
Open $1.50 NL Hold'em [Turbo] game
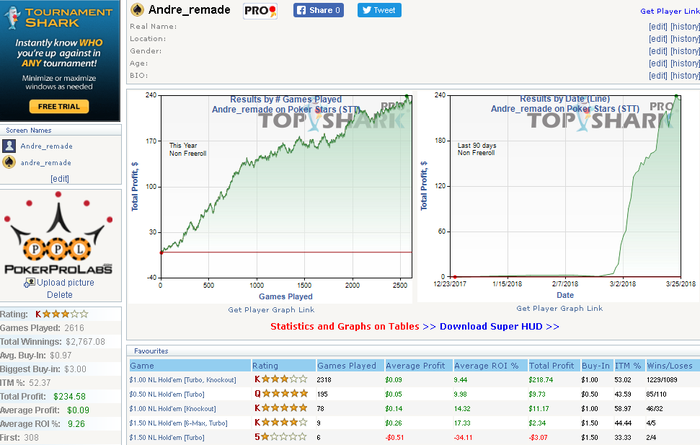[x=167, y=437]
